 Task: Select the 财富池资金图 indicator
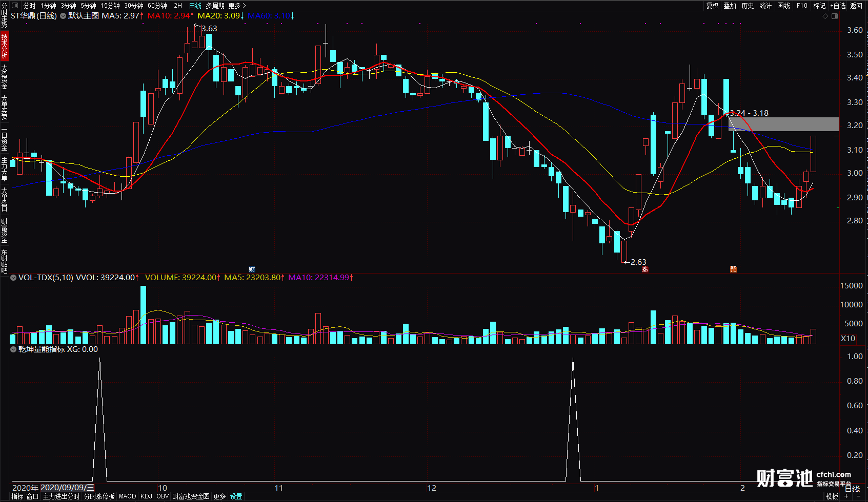click(191, 496)
